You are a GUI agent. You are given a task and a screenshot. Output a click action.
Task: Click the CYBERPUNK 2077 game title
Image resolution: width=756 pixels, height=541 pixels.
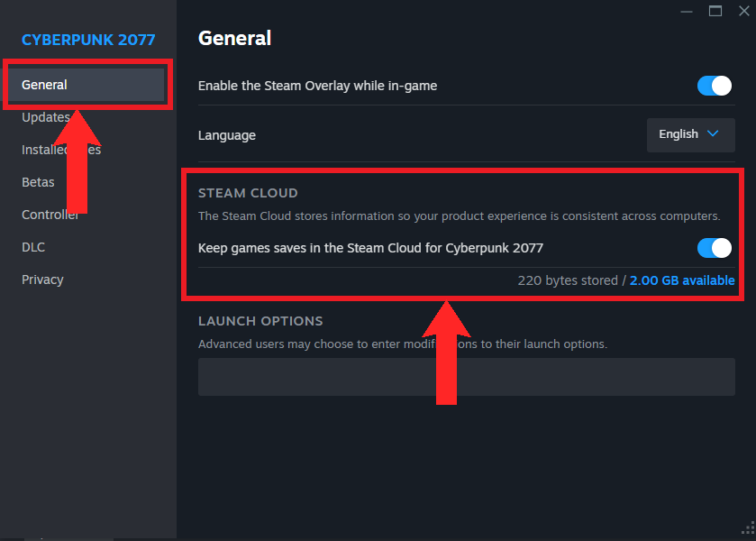tap(88, 40)
